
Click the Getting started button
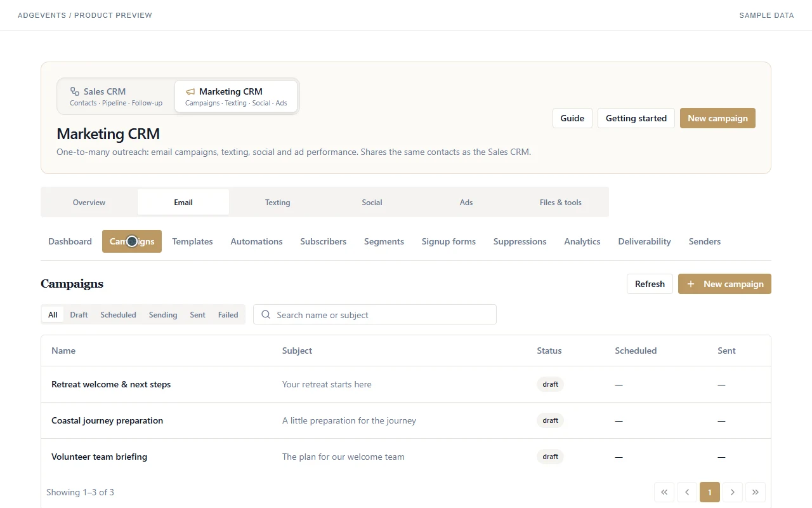pyautogui.click(x=636, y=118)
